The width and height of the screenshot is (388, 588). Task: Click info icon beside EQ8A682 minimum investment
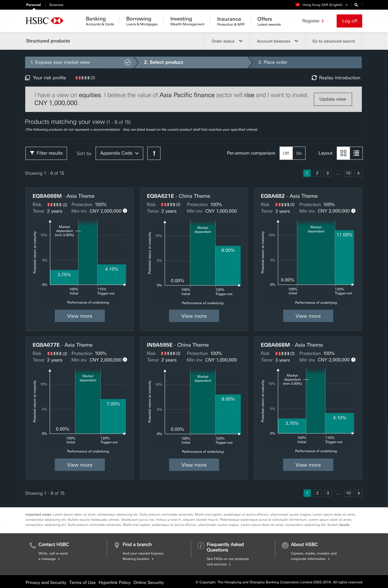click(x=353, y=211)
